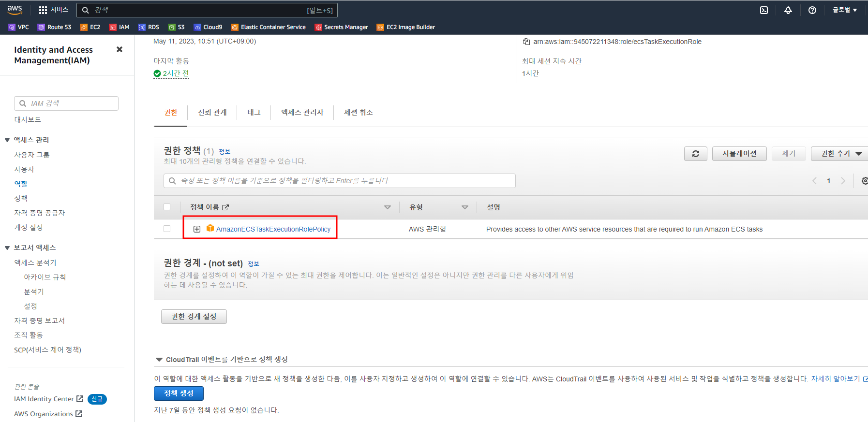Open VPC shortcut in favorites bar
Viewport: 868px width, 422px height.
pyautogui.click(x=18, y=27)
